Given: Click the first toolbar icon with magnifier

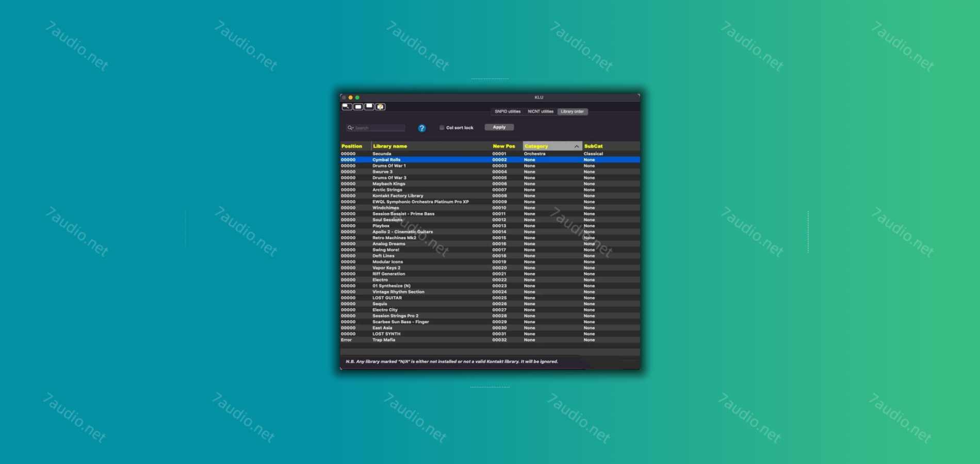Looking at the screenshot, I should (x=347, y=107).
